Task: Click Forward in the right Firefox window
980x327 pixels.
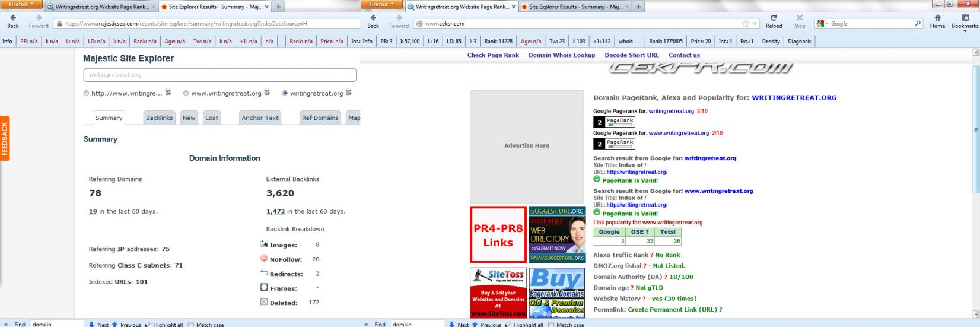Action: [x=399, y=21]
